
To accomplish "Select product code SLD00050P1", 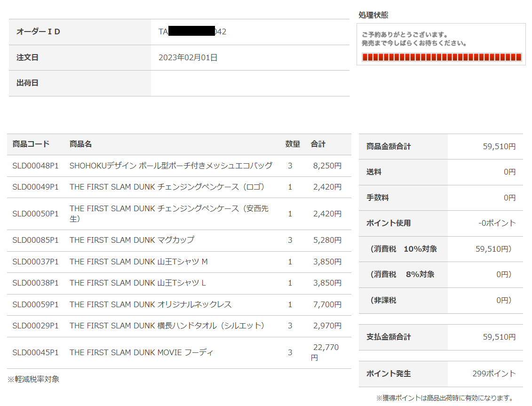I will click(x=36, y=214).
